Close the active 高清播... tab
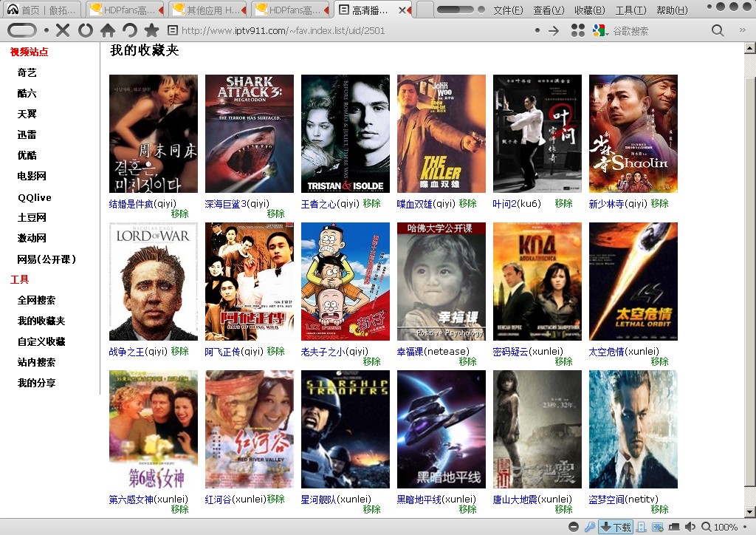This screenshot has width=756, height=535. [x=402, y=10]
